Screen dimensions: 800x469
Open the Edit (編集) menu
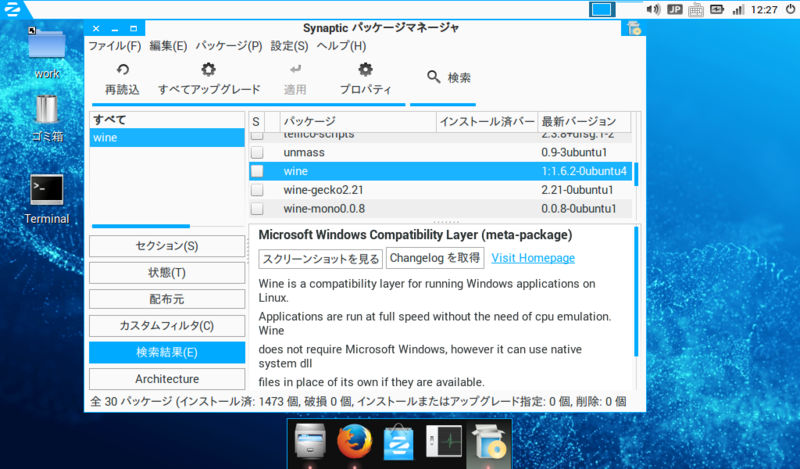[x=168, y=46]
